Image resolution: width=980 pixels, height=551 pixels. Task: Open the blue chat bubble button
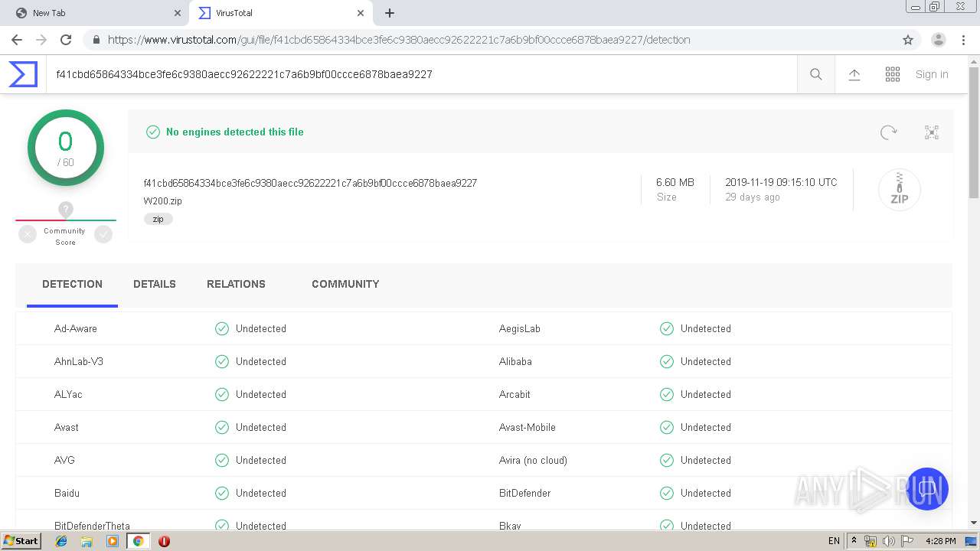(926, 489)
